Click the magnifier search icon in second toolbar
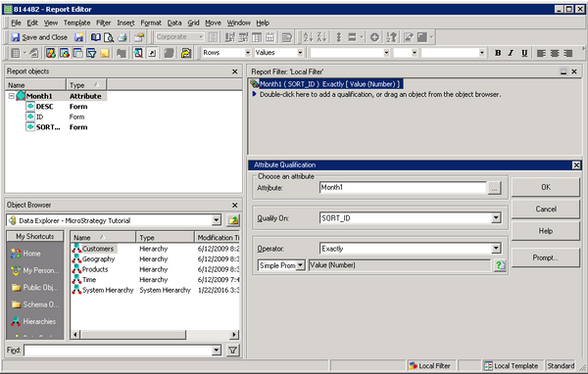The height and width of the screenshot is (374, 588). 138,53
